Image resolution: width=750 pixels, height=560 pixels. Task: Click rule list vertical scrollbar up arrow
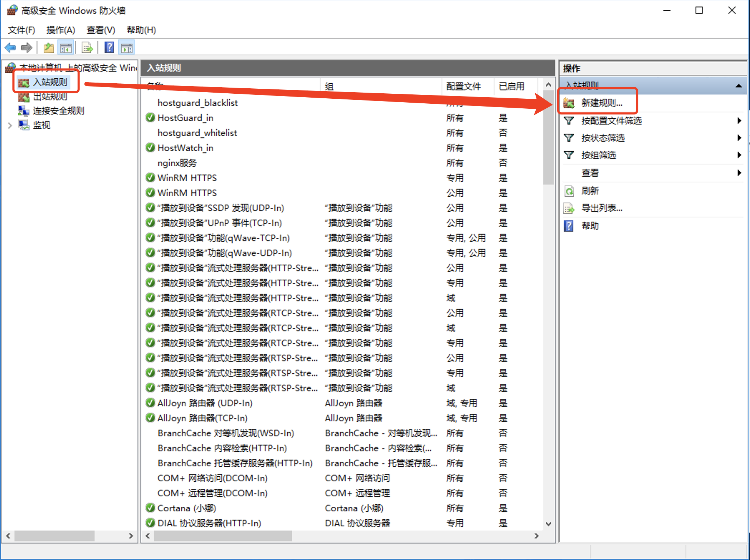tap(549, 85)
